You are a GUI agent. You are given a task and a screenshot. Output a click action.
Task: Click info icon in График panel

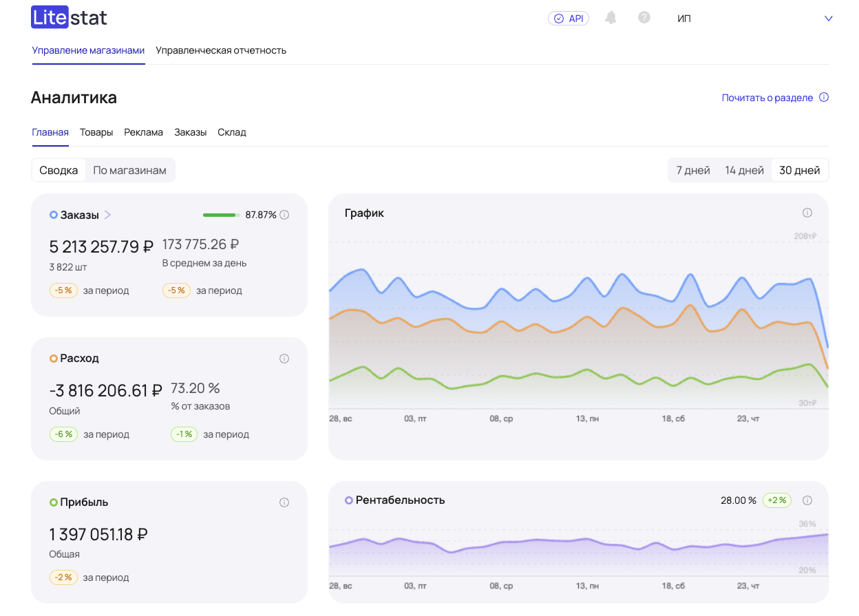coord(807,213)
